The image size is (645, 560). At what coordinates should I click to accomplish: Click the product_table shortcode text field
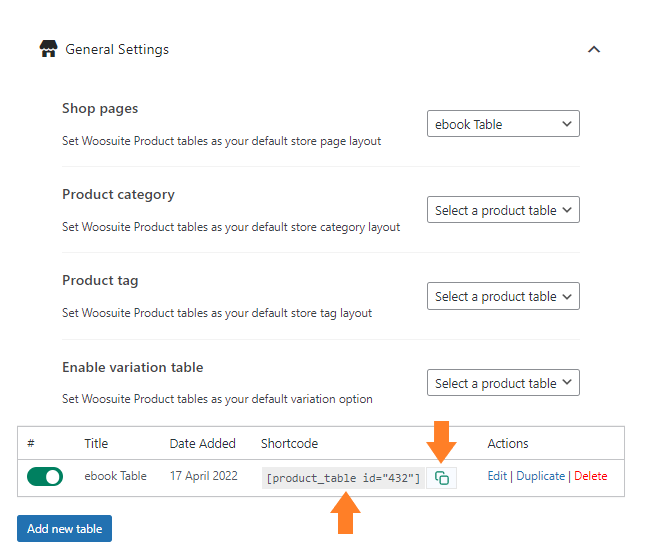343,478
